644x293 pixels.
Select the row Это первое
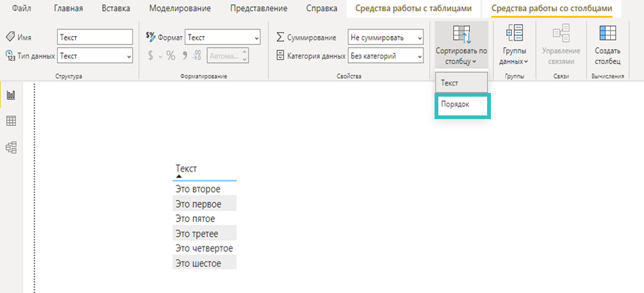point(205,204)
